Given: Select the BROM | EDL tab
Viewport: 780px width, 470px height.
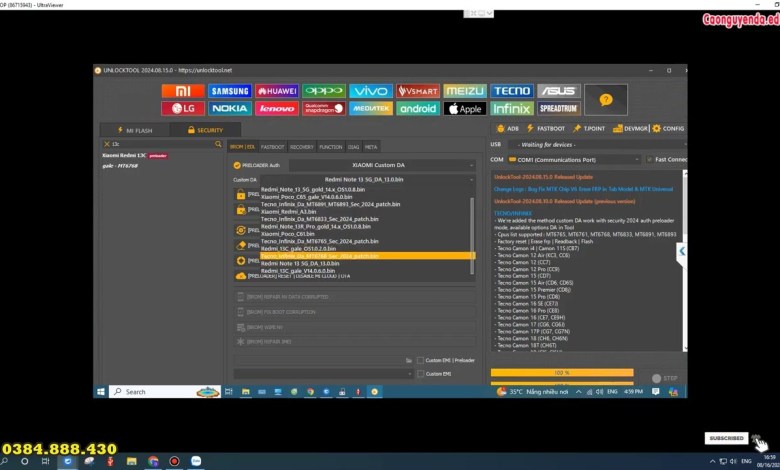Looking at the screenshot, I should pos(242,147).
